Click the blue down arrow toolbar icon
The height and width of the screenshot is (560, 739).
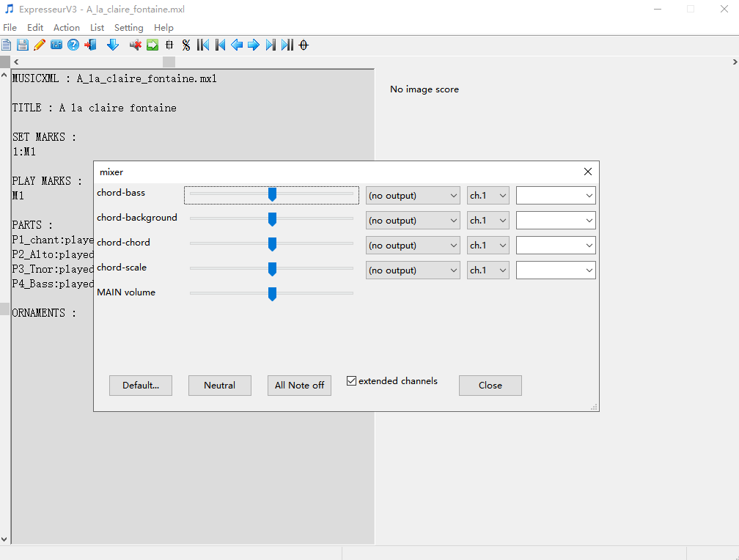tap(113, 45)
